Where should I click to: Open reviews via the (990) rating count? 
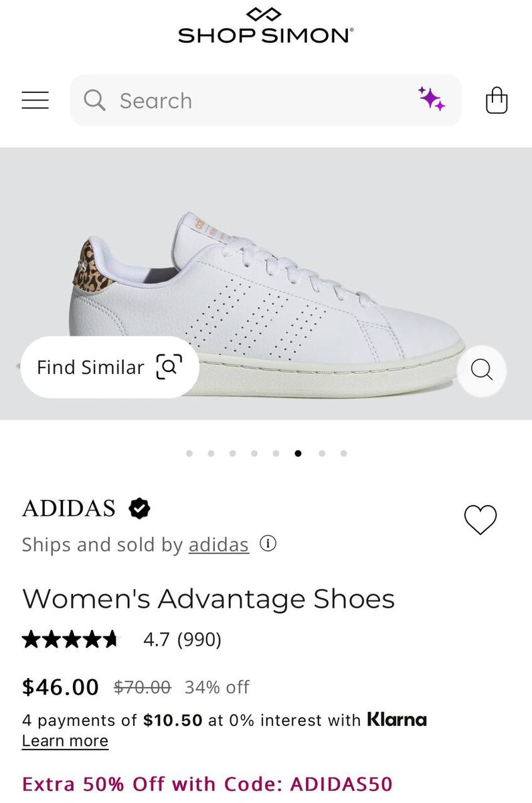(199, 640)
